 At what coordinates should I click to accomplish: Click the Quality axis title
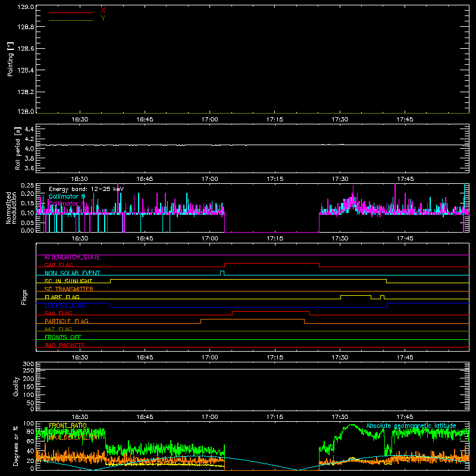(x=16, y=387)
